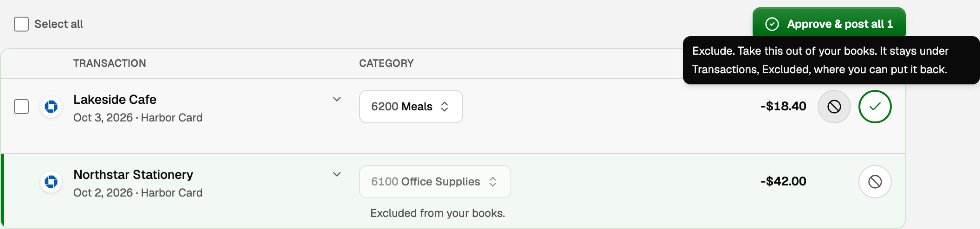
Task: Click the bank logo next to Lakeside Cafe
Action: 51,107
